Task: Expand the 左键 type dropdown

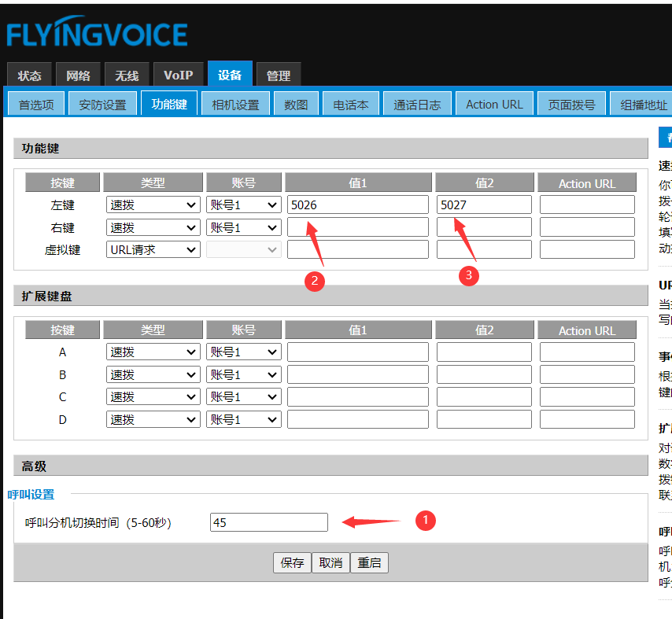Action: [153, 205]
